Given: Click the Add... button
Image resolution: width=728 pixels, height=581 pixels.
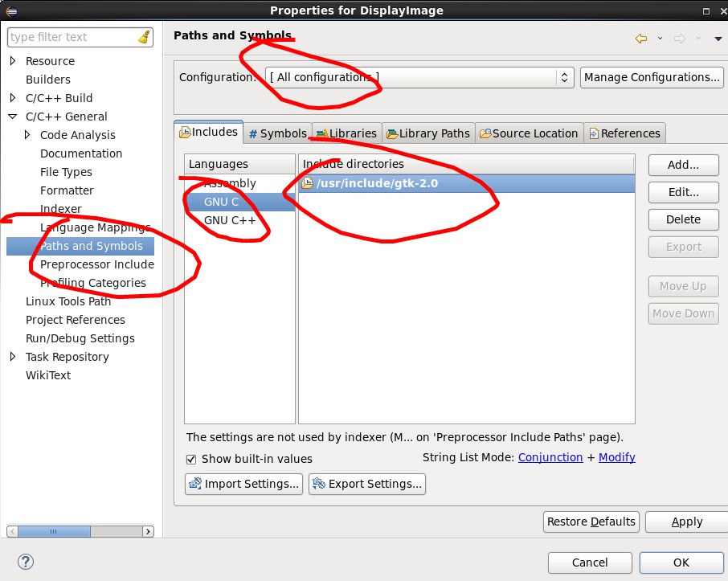Looking at the screenshot, I should coord(683,165).
